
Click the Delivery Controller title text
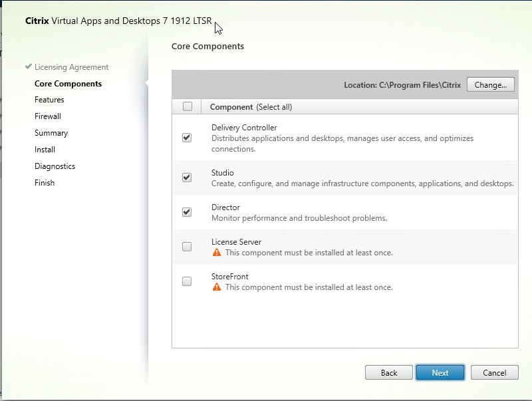click(x=244, y=128)
